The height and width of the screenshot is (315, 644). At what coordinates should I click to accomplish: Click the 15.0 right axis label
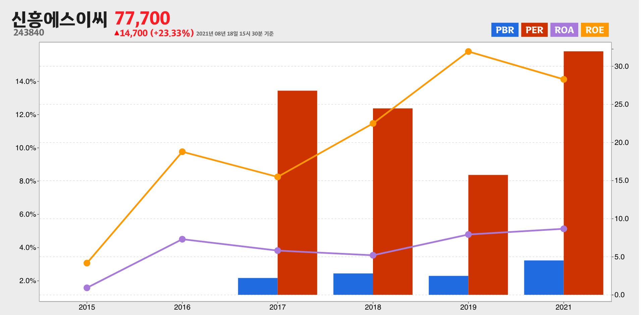622,180
